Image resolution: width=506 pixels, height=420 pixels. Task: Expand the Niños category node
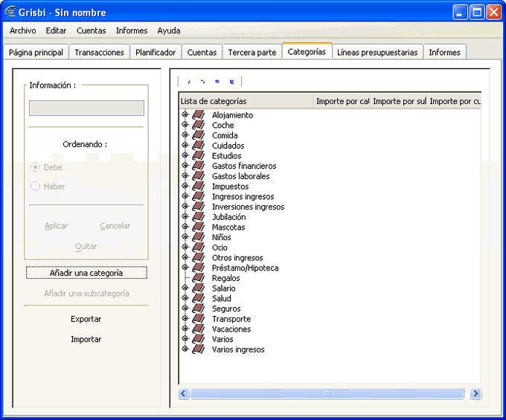(185, 237)
